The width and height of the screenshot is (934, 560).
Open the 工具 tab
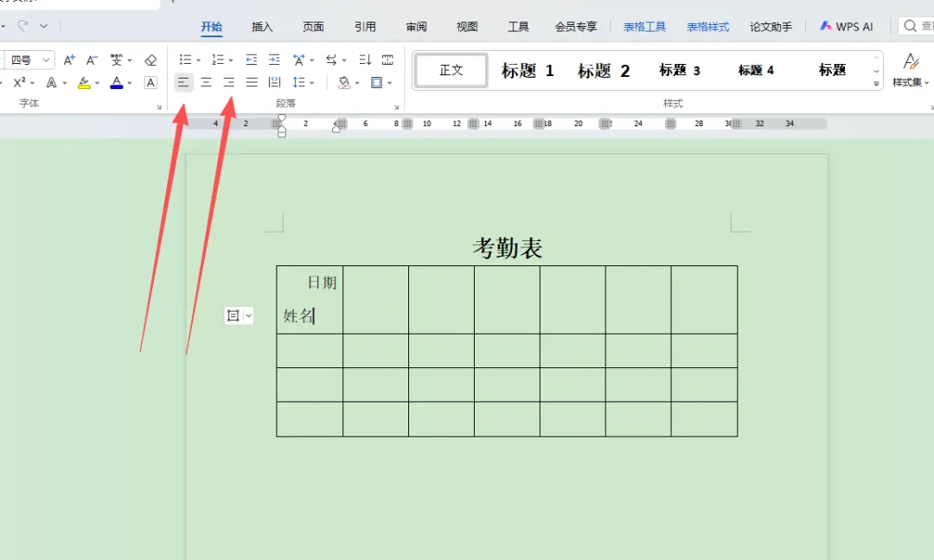tap(518, 27)
